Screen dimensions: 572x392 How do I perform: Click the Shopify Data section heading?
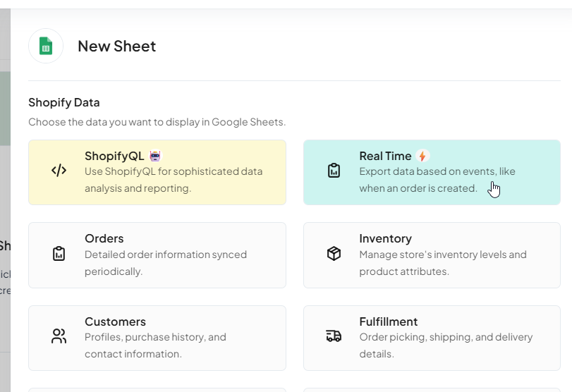tap(64, 102)
